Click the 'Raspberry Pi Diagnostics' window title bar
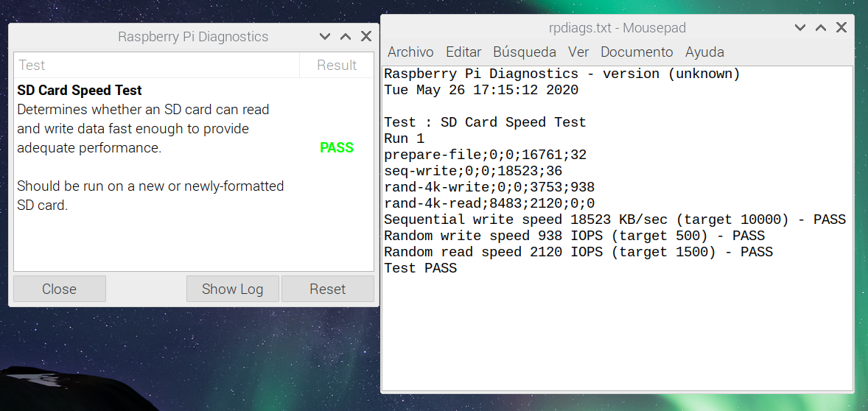 [x=193, y=37]
